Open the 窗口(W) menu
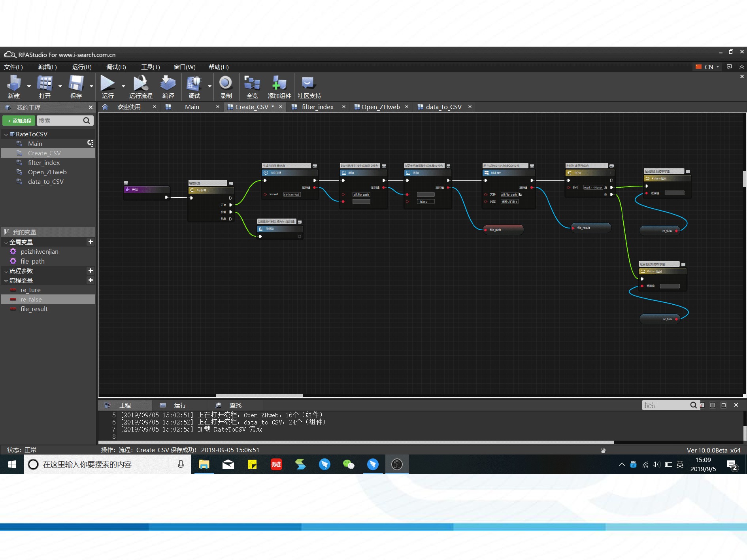The width and height of the screenshot is (747, 560). pos(185,67)
